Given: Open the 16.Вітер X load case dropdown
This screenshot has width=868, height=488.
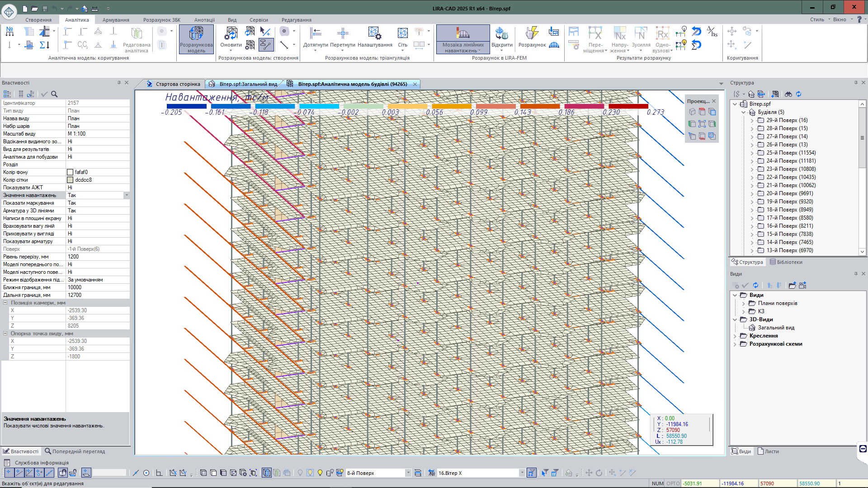Looking at the screenshot, I should click(522, 473).
